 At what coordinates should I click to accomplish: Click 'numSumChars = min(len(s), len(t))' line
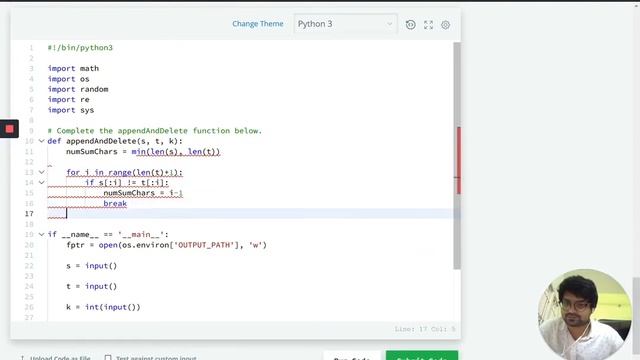point(143,151)
